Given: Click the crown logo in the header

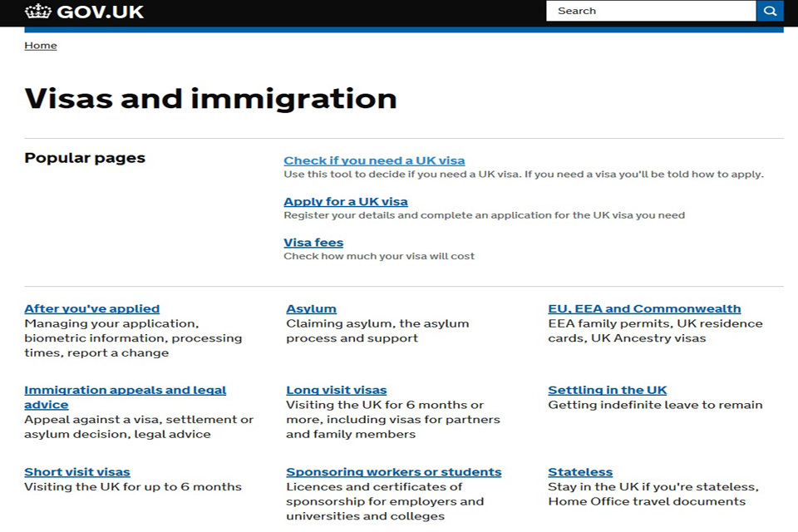Looking at the screenshot, I should tap(37, 12).
